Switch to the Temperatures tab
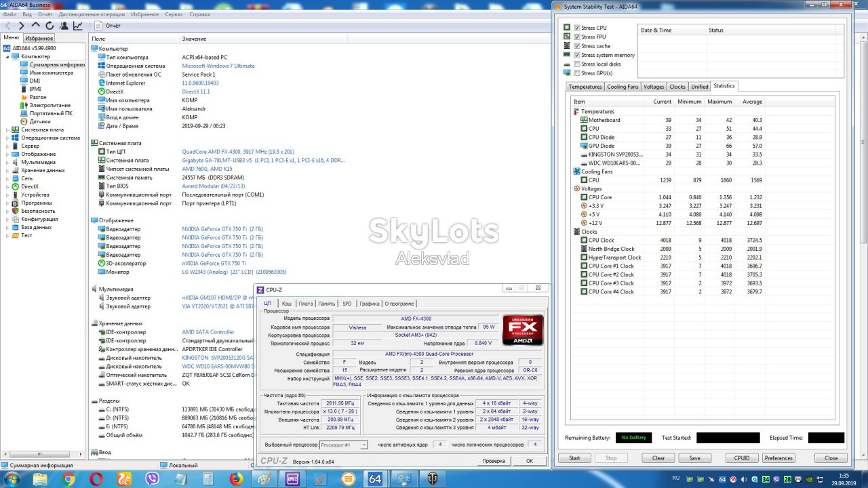Viewport: 868px width, 488px height. pyautogui.click(x=585, y=87)
